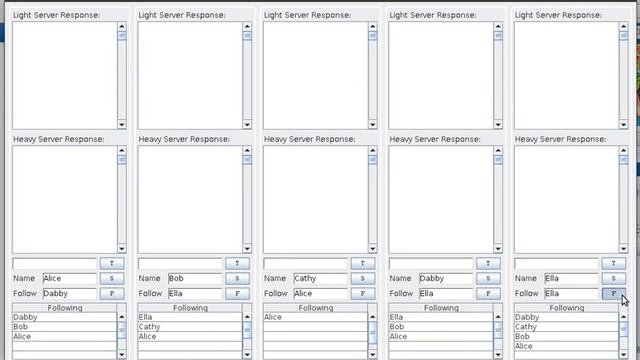
Task: Focus the Name field containing Ella
Action: (x=571, y=278)
